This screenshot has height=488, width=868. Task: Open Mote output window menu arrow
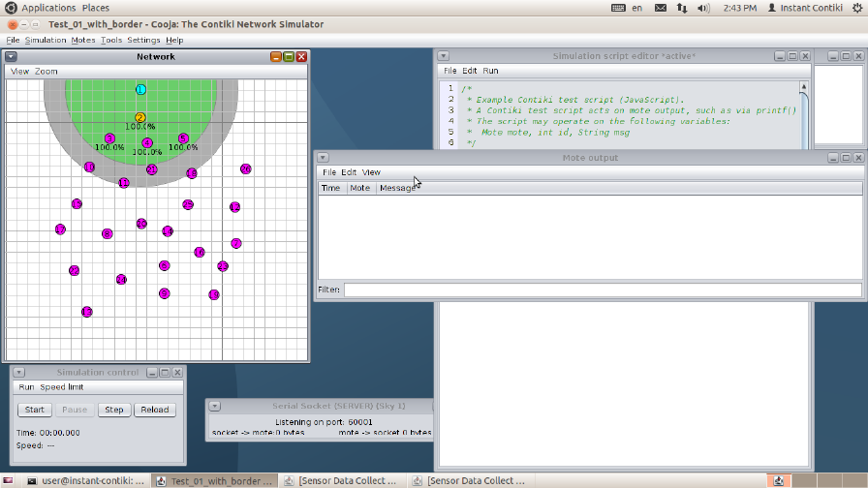pyautogui.click(x=324, y=158)
